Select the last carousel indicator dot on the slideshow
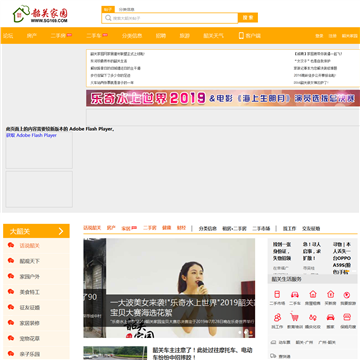 tap(251, 332)
